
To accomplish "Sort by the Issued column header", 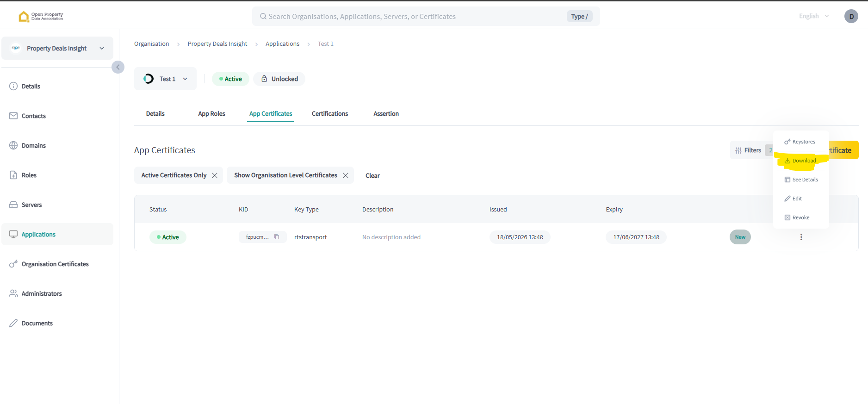I will tap(498, 210).
